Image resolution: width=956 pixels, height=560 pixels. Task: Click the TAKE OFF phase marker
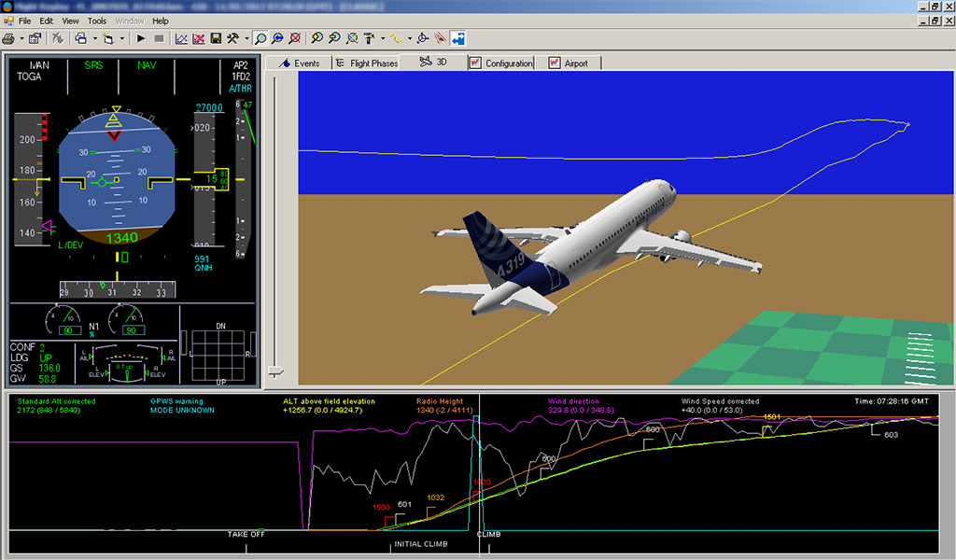coord(246,535)
